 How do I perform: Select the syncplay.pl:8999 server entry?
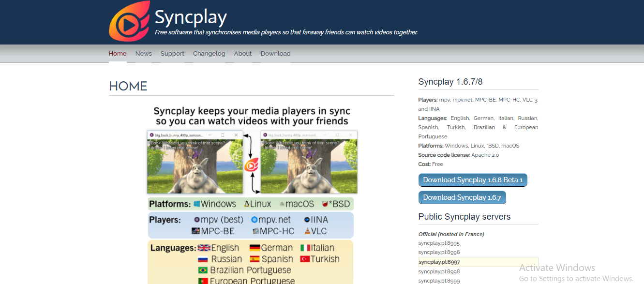click(x=439, y=281)
